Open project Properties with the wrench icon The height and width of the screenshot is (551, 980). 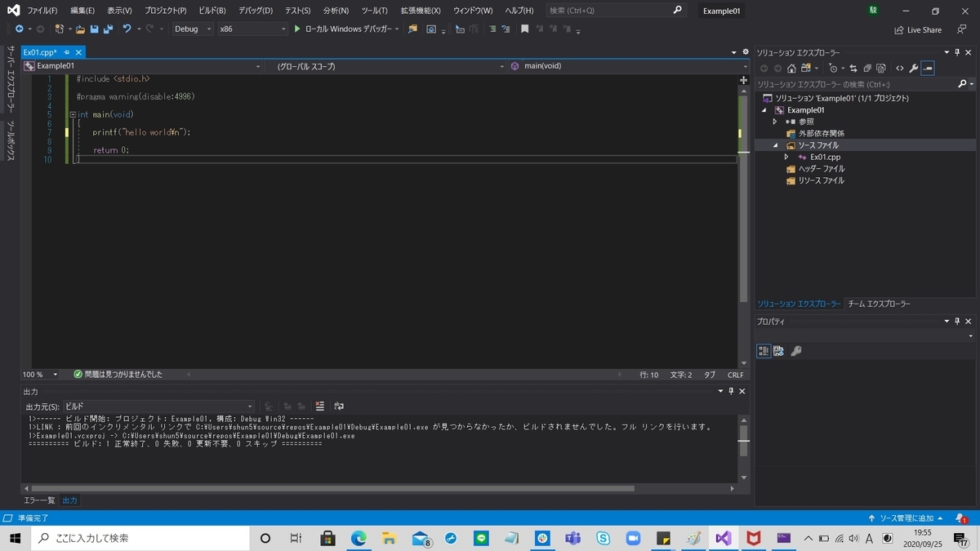click(x=914, y=69)
